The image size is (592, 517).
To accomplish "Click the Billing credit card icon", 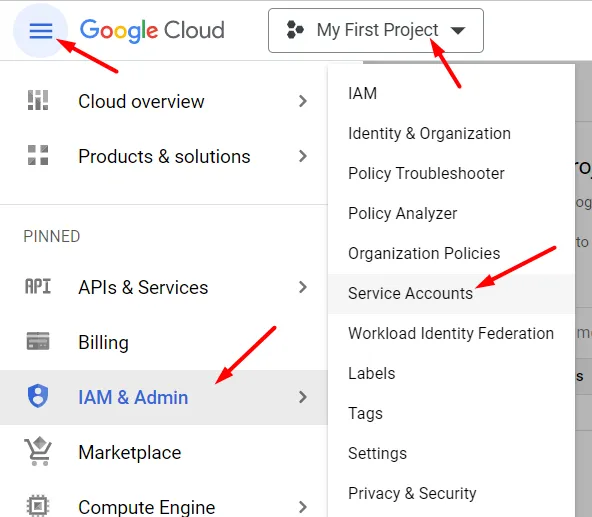I will 38,341.
